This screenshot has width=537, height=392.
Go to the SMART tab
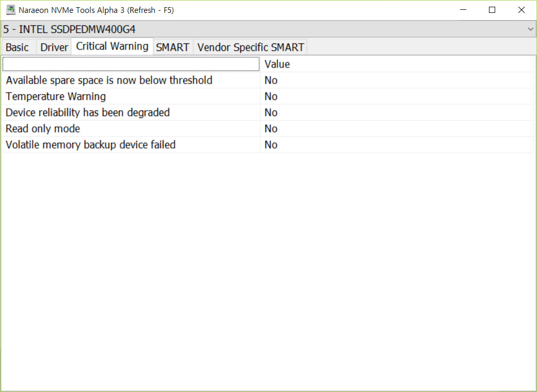pos(172,47)
